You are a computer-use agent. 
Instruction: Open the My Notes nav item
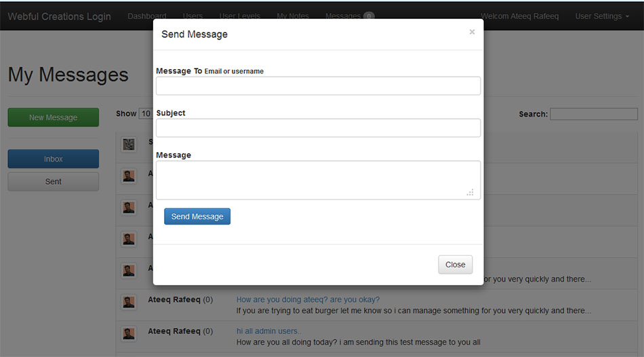point(292,16)
